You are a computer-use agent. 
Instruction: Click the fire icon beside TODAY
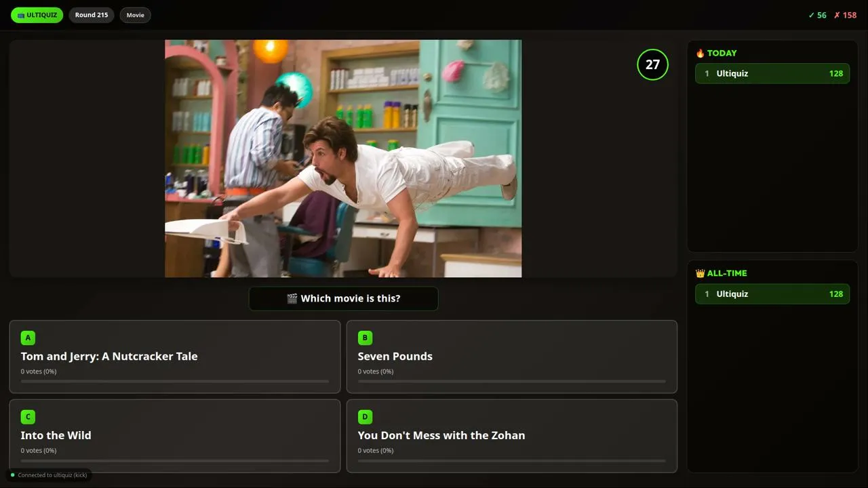tap(701, 53)
